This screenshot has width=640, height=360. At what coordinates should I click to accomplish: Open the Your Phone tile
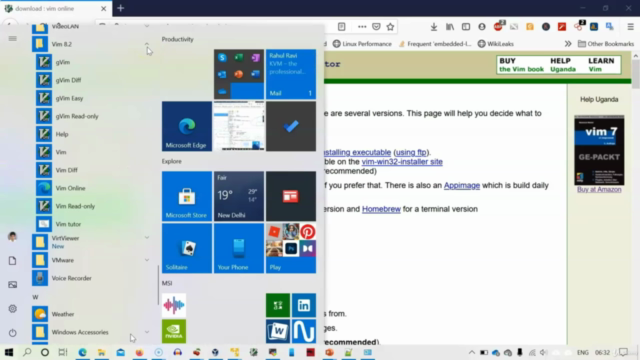(239, 248)
